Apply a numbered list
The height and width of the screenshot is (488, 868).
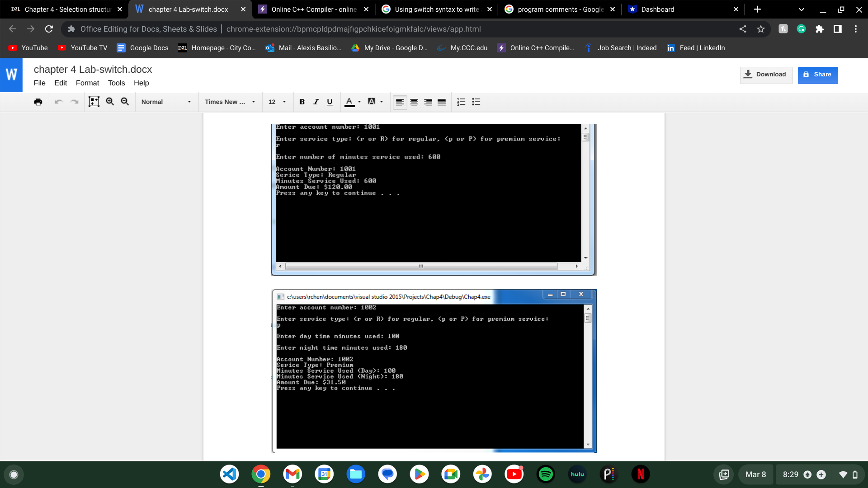coord(461,102)
